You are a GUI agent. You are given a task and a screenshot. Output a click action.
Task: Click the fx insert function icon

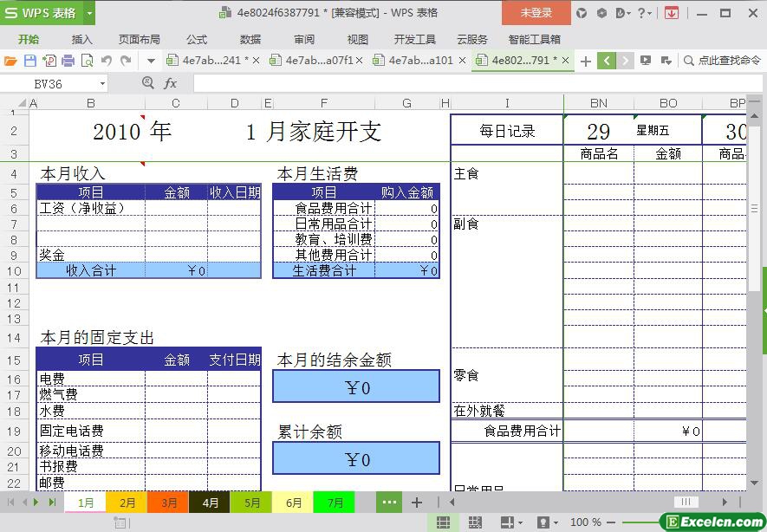point(171,83)
